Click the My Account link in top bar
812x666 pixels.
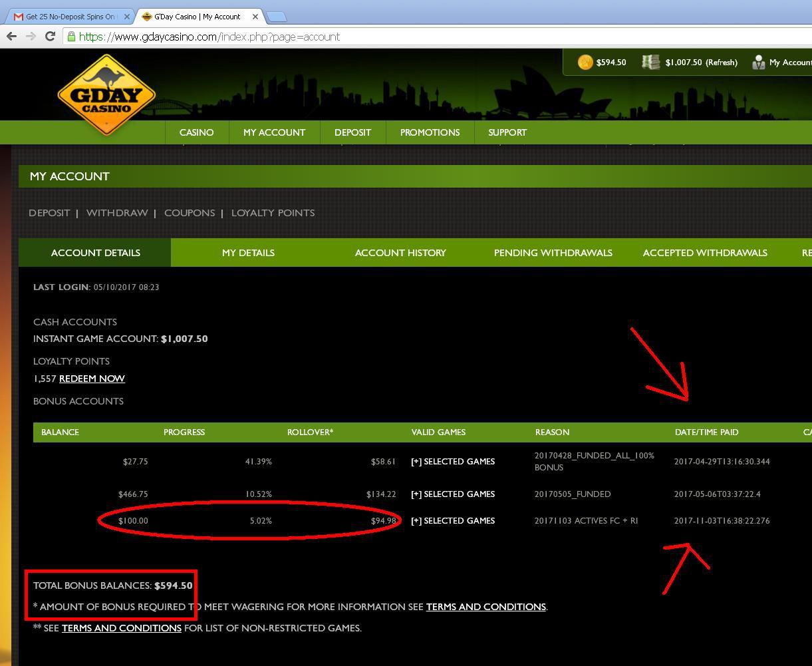[x=790, y=63]
